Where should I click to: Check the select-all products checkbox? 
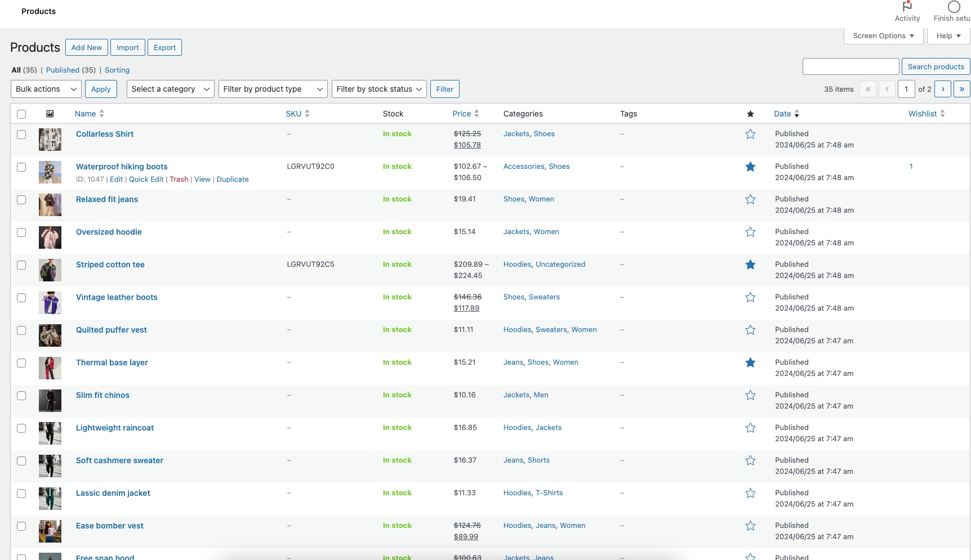[21, 114]
